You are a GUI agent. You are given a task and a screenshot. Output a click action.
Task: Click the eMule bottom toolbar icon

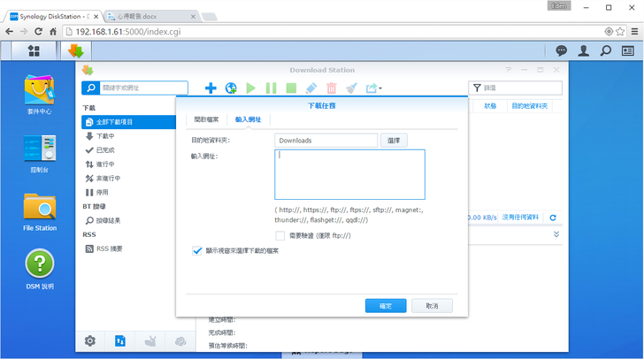180,341
